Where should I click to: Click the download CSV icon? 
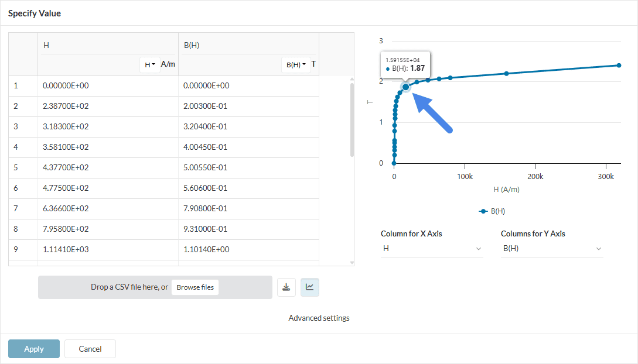tap(286, 287)
